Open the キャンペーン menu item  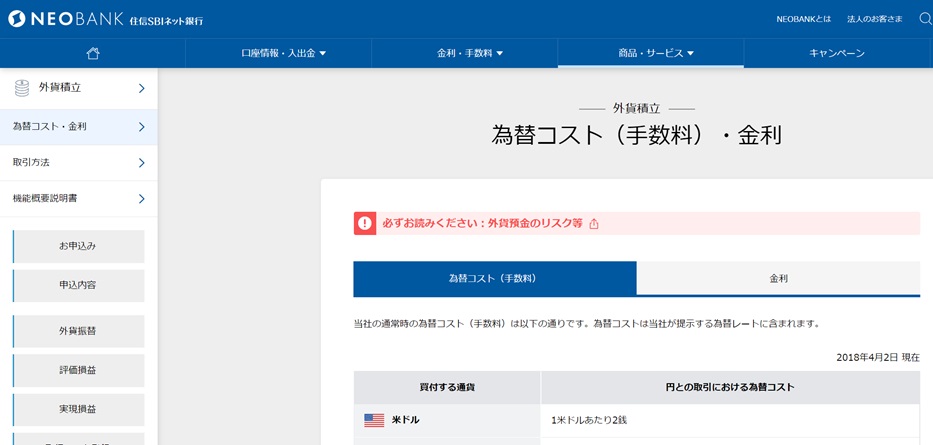[837, 54]
